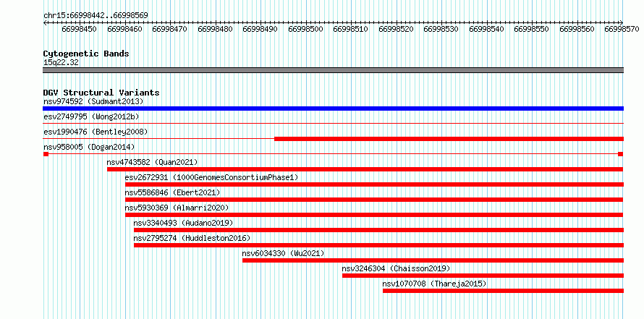
Task: Open the nsv3340493 (Audano2019) label
Action: click(183, 223)
